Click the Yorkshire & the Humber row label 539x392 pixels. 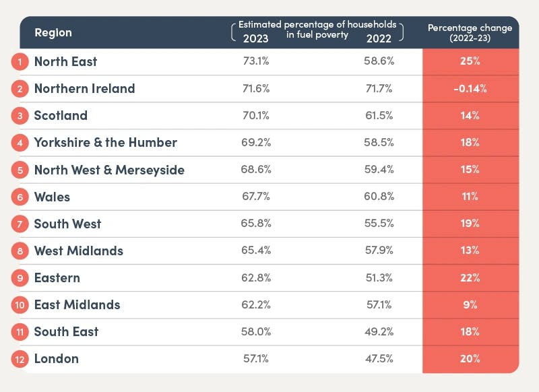(105, 143)
